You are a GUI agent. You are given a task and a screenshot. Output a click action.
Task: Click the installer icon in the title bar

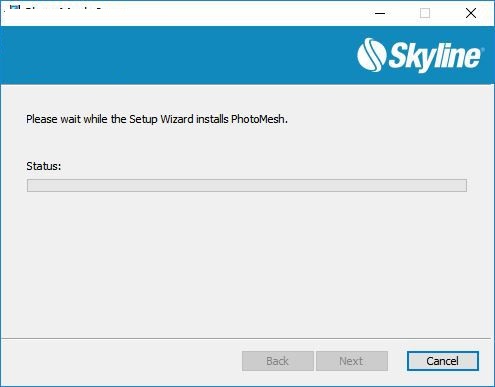click(x=15, y=7)
